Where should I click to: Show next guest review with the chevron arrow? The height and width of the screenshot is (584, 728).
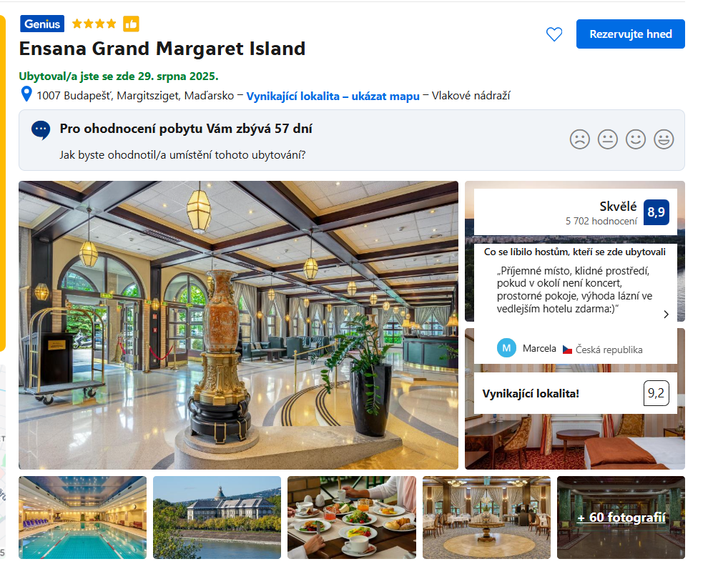click(x=666, y=315)
